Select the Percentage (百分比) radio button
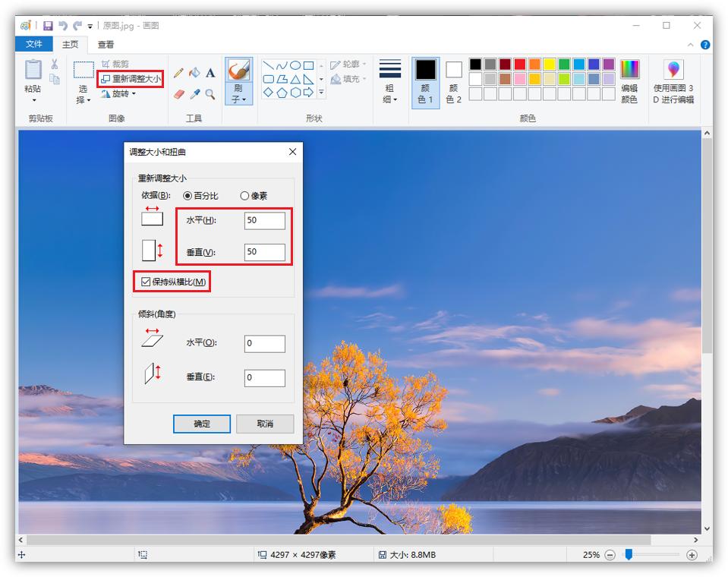Image resolution: width=728 pixels, height=577 pixels. click(188, 196)
